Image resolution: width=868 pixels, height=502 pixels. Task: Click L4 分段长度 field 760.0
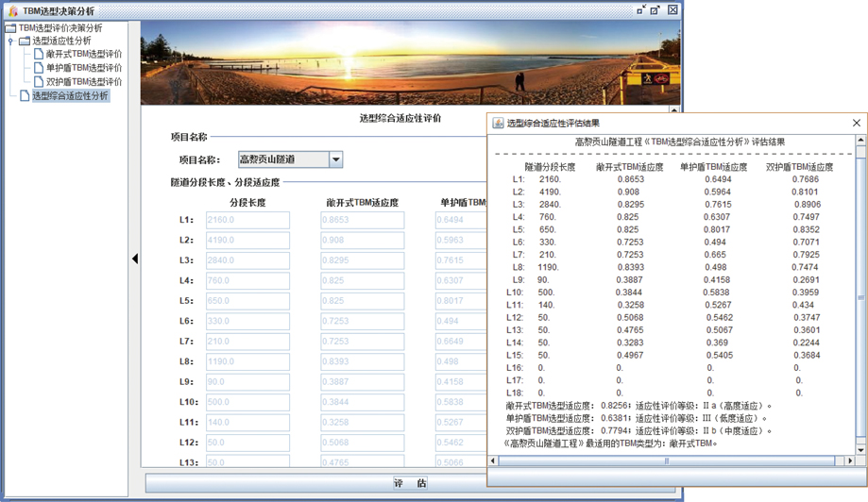click(248, 280)
